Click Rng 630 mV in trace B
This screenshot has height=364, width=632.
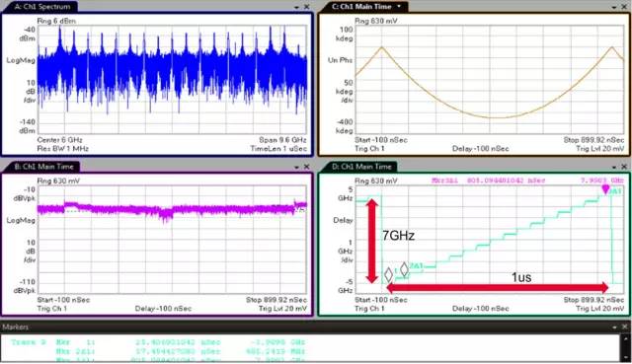tap(58, 181)
